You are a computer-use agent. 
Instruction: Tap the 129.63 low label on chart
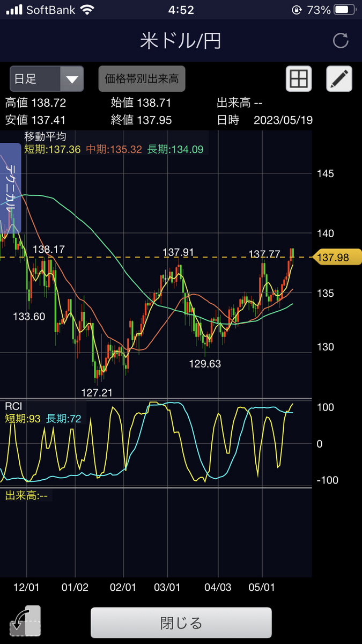pyautogui.click(x=205, y=363)
